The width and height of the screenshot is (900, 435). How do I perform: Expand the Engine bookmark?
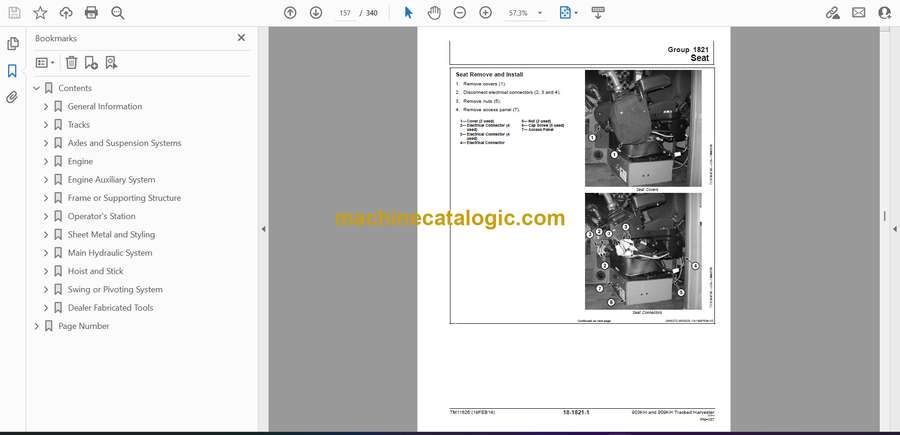(x=46, y=161)
